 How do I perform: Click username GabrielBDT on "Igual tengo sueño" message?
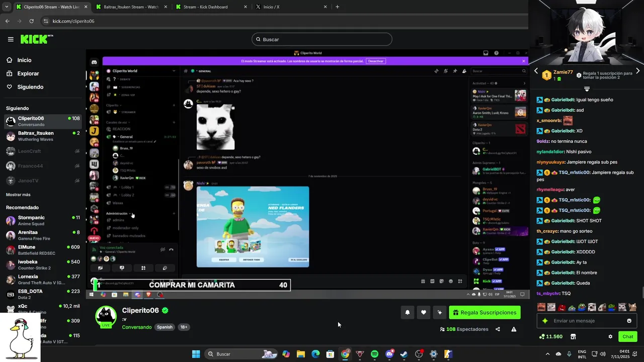point(563,100)
